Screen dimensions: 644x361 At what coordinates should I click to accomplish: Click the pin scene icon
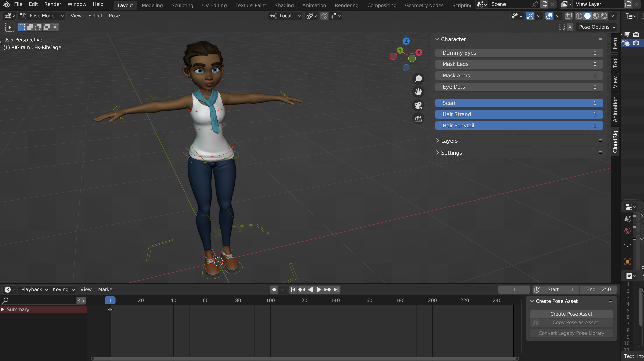(534, 4)
